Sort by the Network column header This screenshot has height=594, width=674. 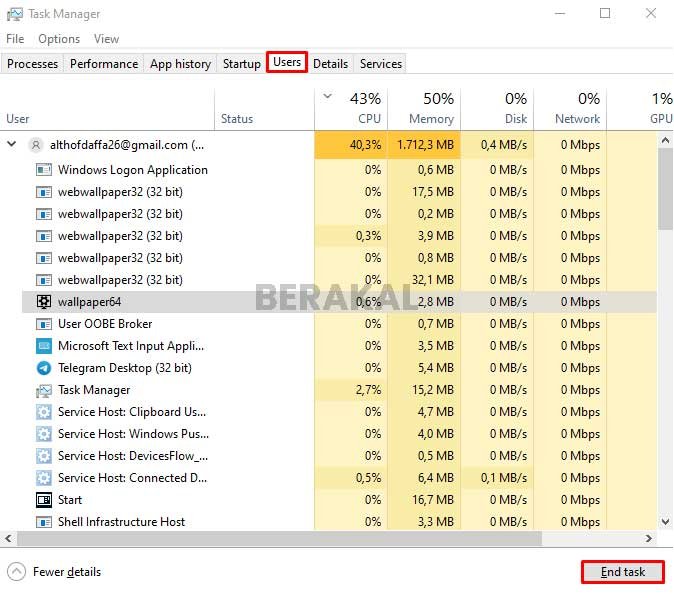click(570, 109)
